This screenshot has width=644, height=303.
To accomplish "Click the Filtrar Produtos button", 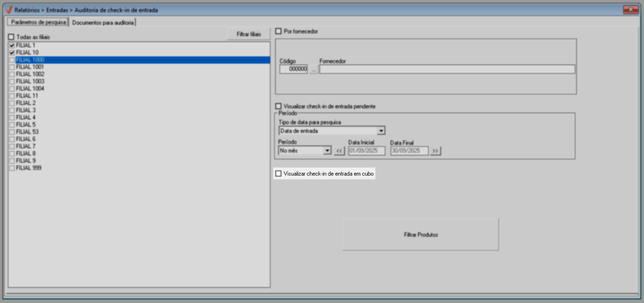I will 421,235.
